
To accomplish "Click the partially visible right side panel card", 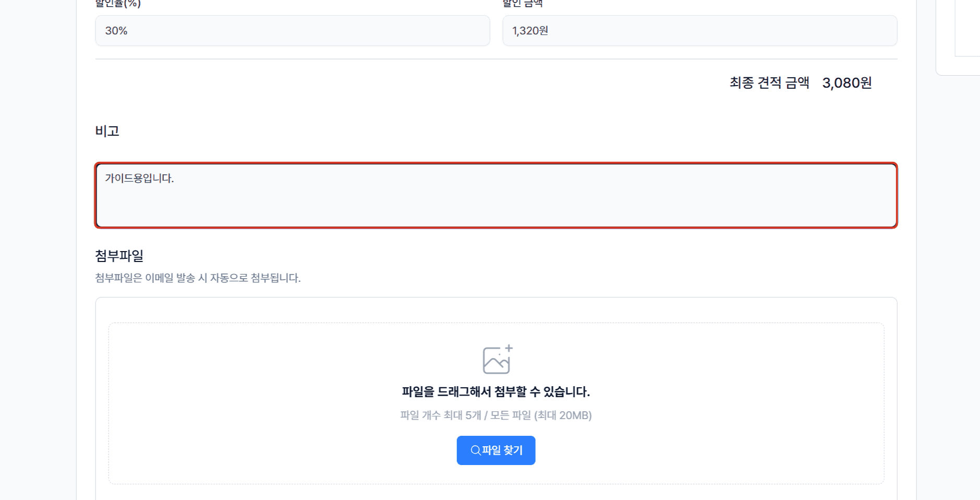I will (958, 38).
